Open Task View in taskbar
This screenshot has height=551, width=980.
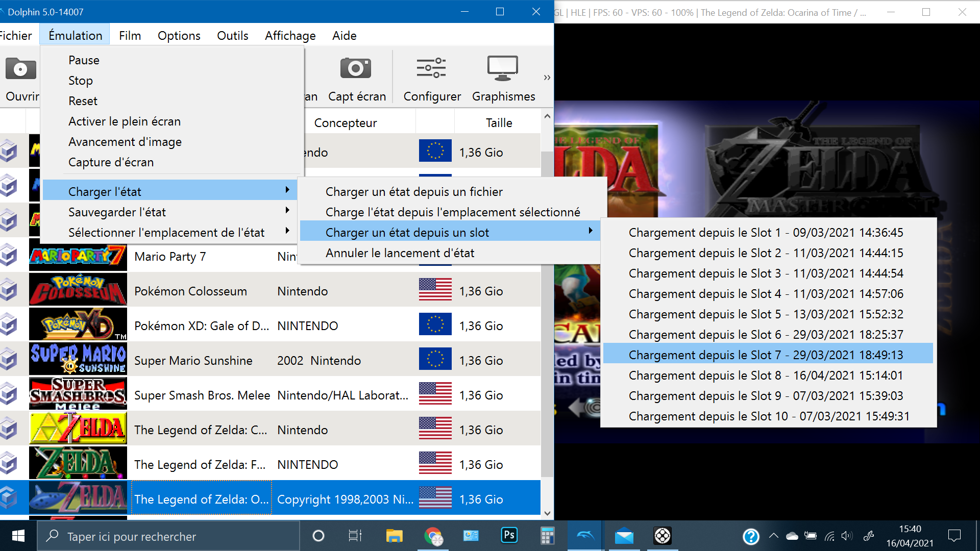pyautogui.click(x=355, y=536)
